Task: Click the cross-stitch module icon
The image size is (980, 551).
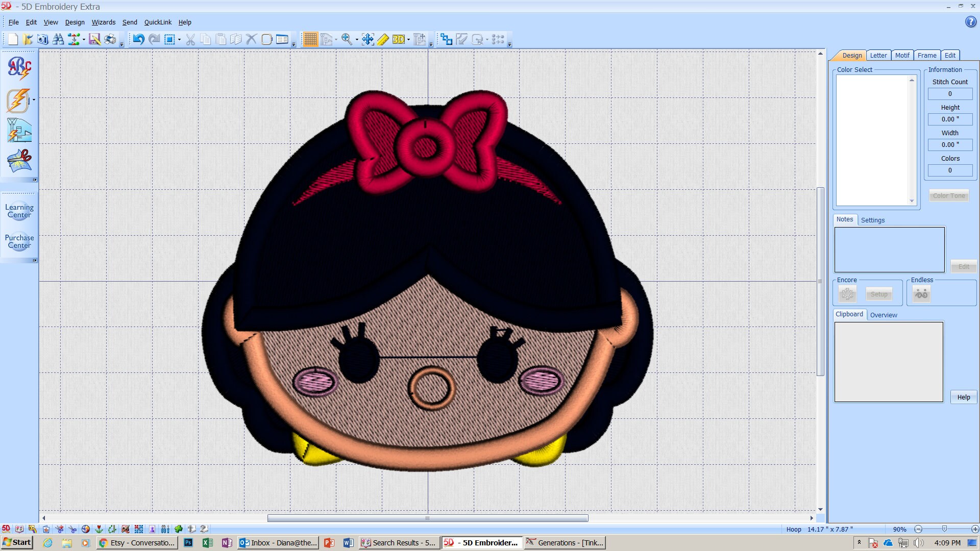Action: (138, 529)
